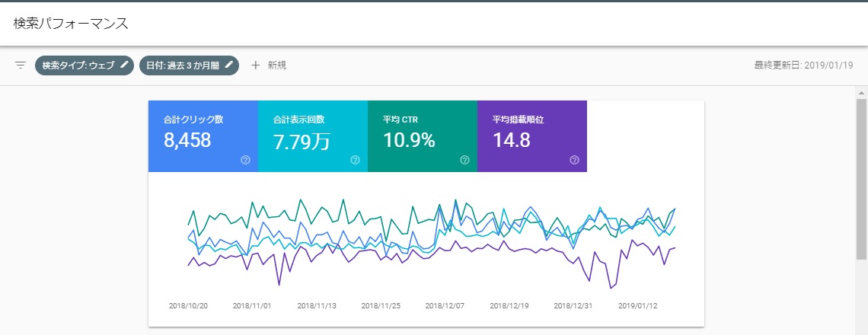
Task: Click the 最終更新日: 2019/01/19 text
Action: click(804, 65)
